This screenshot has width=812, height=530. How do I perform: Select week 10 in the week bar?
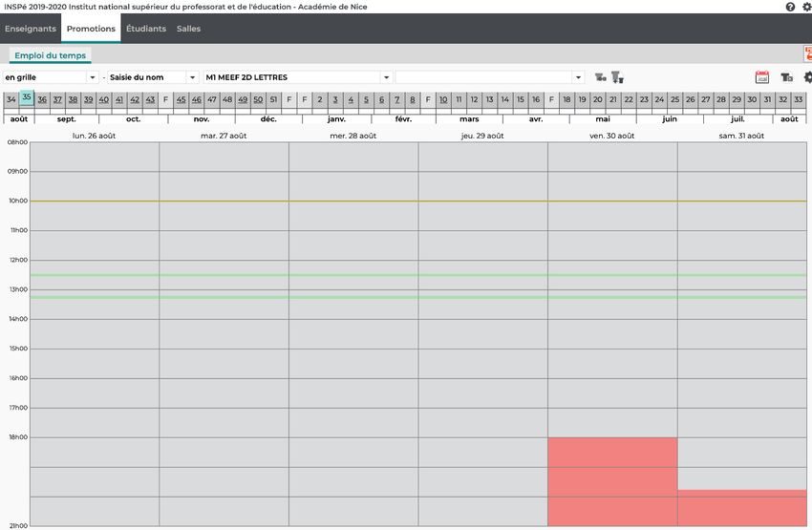click(x=443, y=99)
